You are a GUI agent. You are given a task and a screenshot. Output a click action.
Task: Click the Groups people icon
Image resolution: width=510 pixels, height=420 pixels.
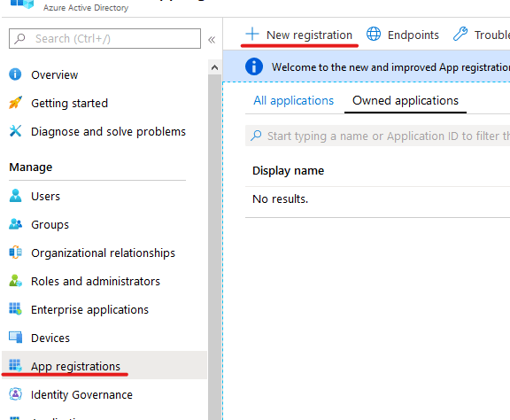pyautogui.click(x=15, y=224)
